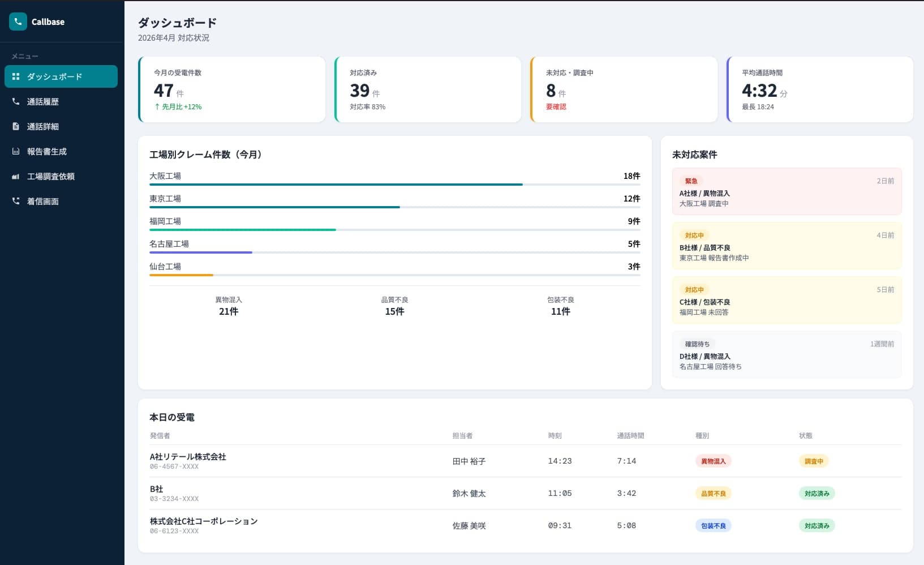Select 報告書生成 in sidebar
The image size is (924, 565).
[x=61, y=151]
